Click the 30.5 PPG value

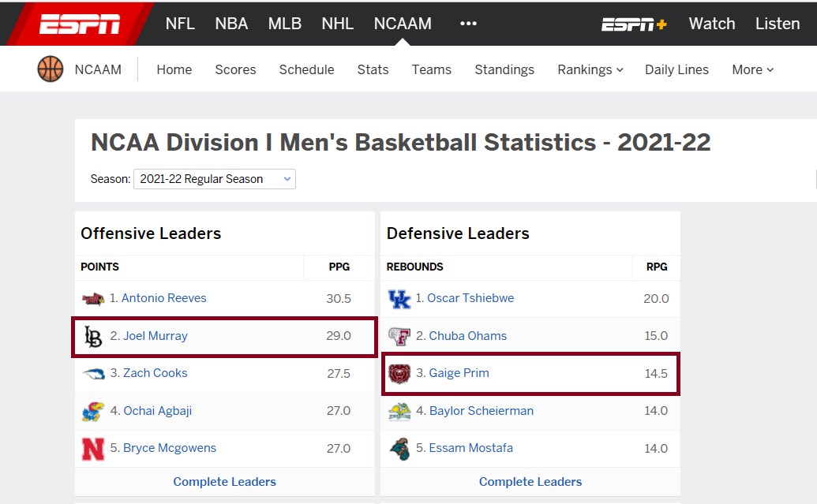point(339,299)
